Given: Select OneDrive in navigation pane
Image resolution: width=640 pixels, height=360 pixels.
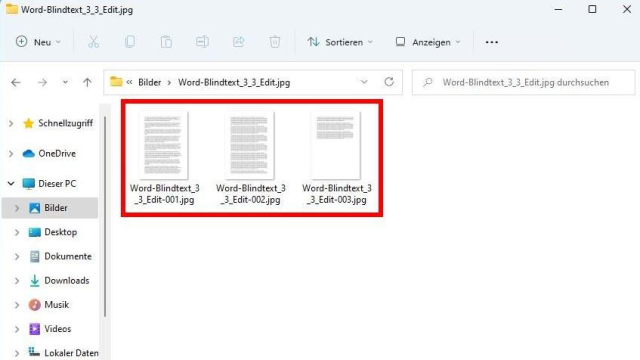Looking at the screenshot, I should point(57,154).
